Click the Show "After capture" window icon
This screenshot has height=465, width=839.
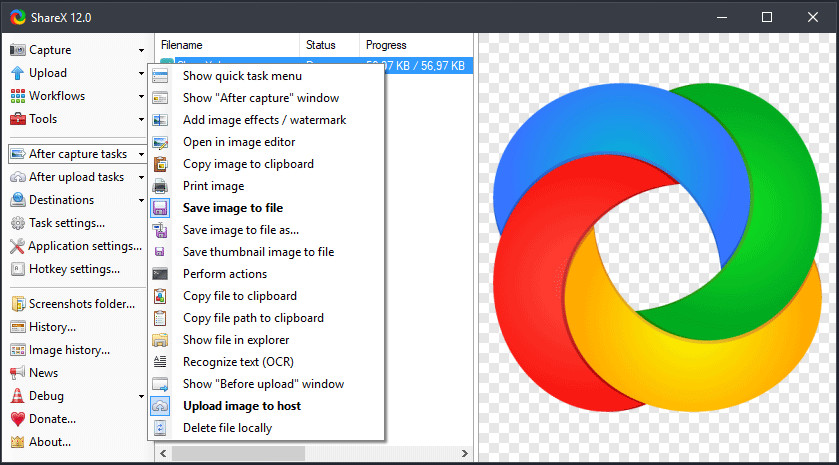pyautogui.click(x=160, y=98)
